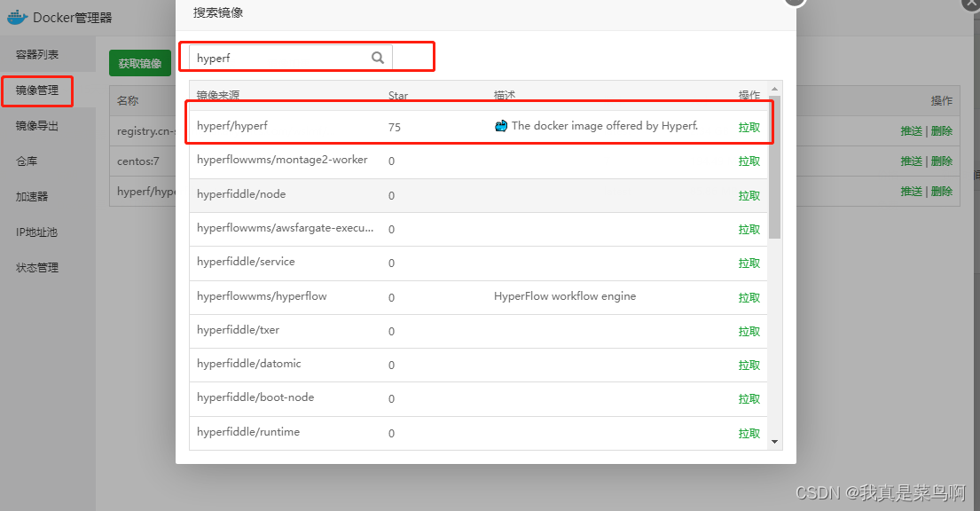Viewport: 980px width, 511px height.
Task: Click the hyperfiddle/boot-node name
Action: pos(255,397)
